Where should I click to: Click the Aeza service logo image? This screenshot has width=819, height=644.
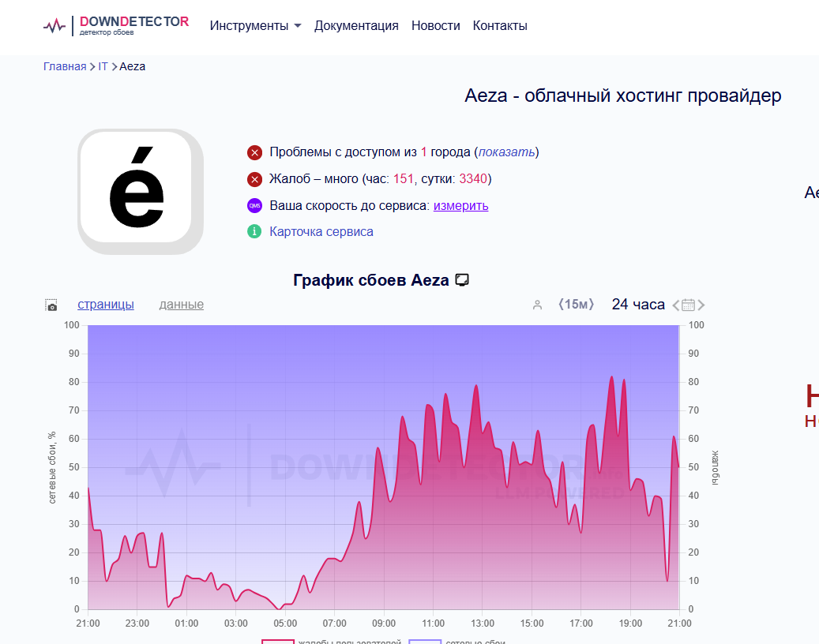(x=141, y=192)
